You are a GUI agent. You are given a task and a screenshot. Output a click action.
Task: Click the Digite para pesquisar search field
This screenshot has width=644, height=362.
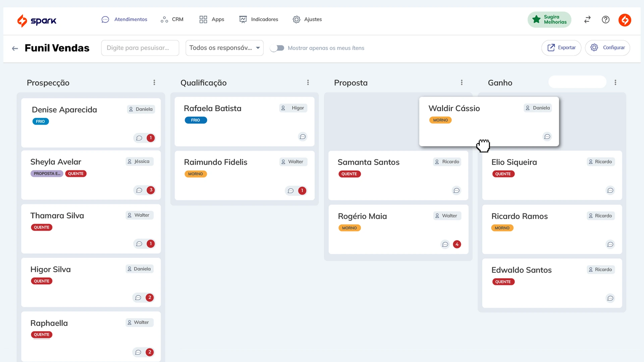click(140, 48)
